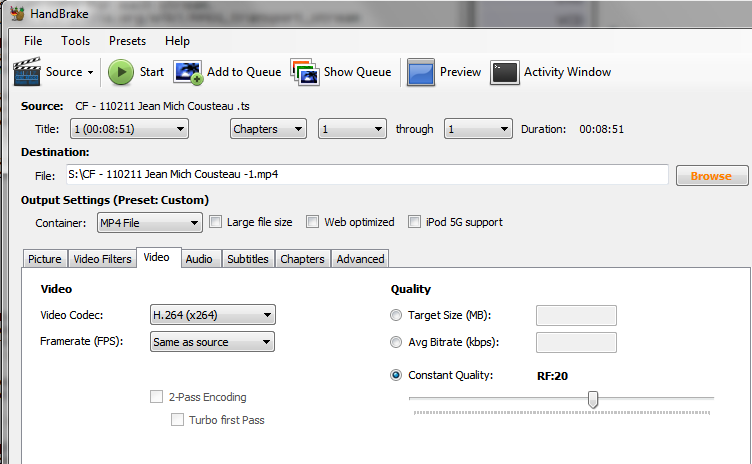Click the Start label in toolbar

[x=152, y=72]
